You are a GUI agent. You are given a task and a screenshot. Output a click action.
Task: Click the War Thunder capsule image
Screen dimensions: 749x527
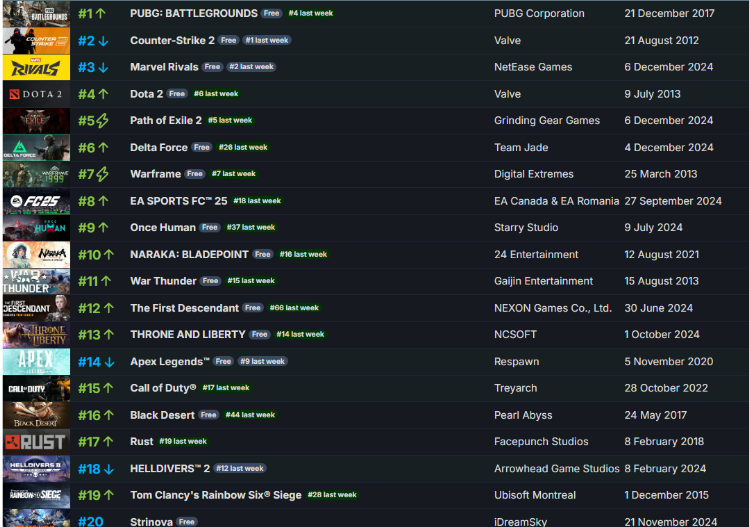36,281
